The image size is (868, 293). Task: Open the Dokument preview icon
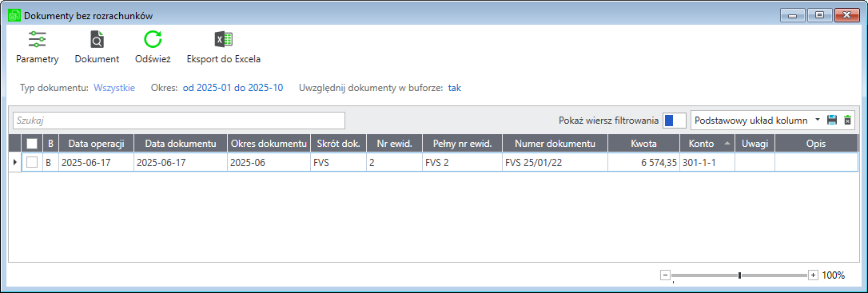(97, 40)
